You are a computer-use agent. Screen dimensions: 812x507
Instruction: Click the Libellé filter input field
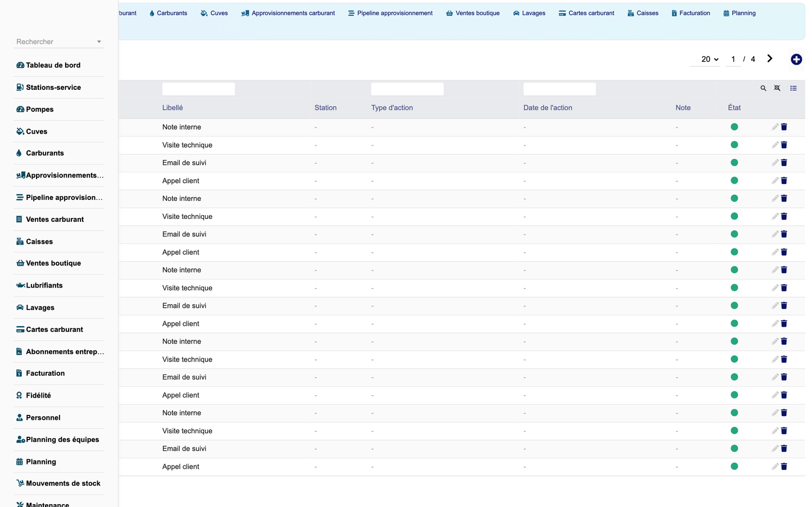(x=198, y=89)
